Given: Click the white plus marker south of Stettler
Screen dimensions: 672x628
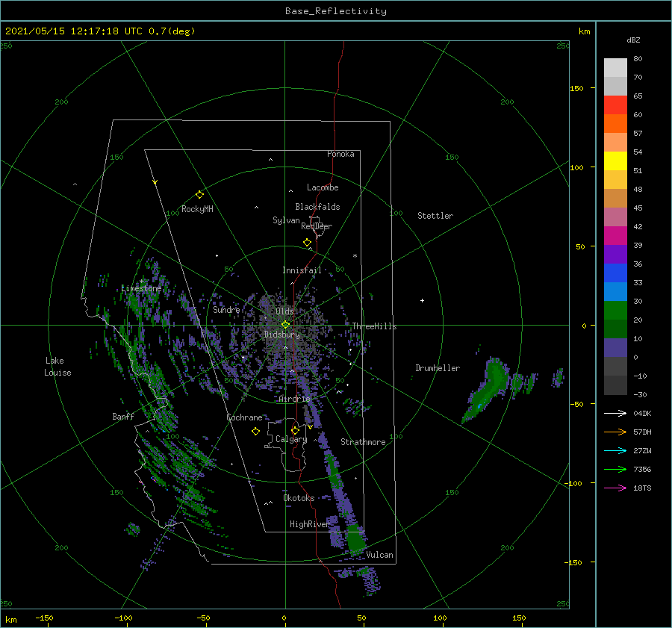Looking at the screenshot, I should [x=422, y=300].
